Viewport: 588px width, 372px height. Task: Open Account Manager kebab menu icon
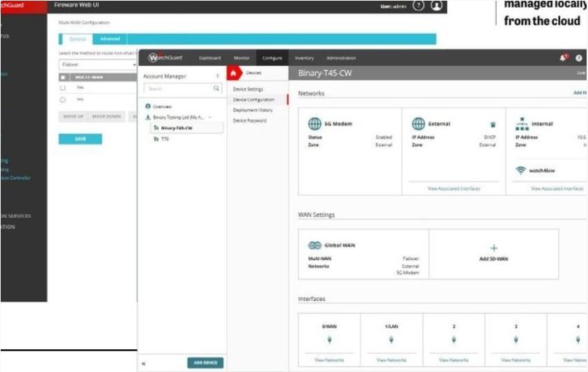click(217, 76)
